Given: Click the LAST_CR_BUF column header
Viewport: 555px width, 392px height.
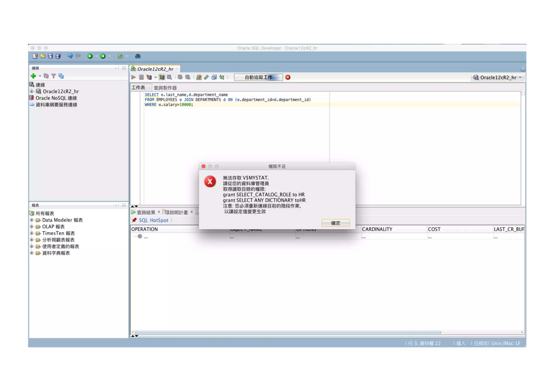Looking at the screenshot, I should click(509, 229).
